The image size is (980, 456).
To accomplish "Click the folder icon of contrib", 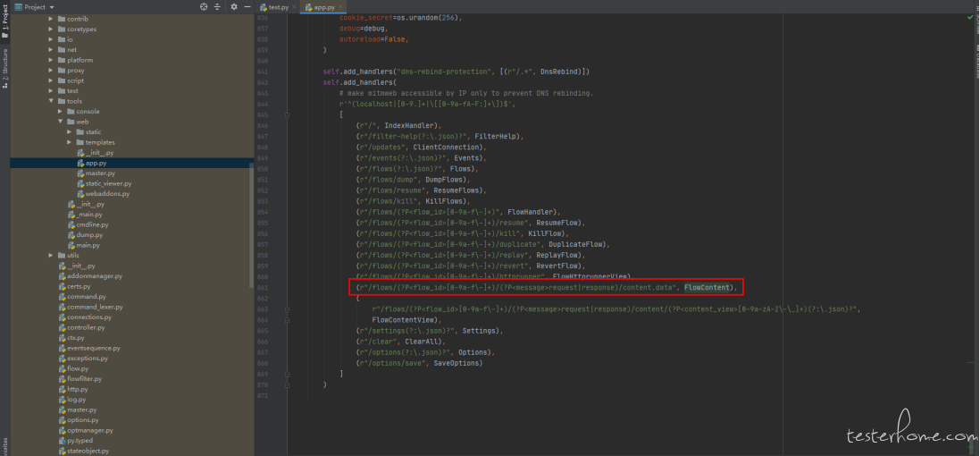I will tap(62, 19).
